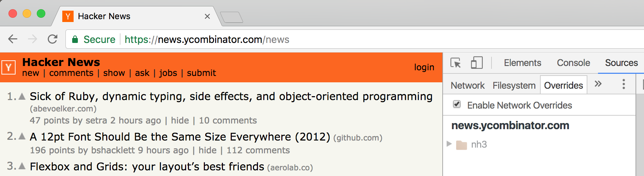The image size is (644, 176).
Task: Open the 112 comments link
Action: 258,150
